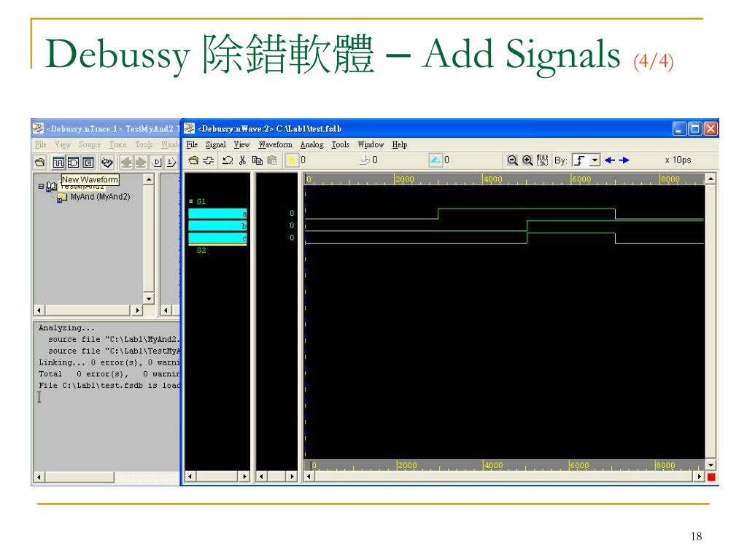Screen dimensions: 747x560
Task: Open the By: edge type dropdown arrow
Action: (595, 160)
